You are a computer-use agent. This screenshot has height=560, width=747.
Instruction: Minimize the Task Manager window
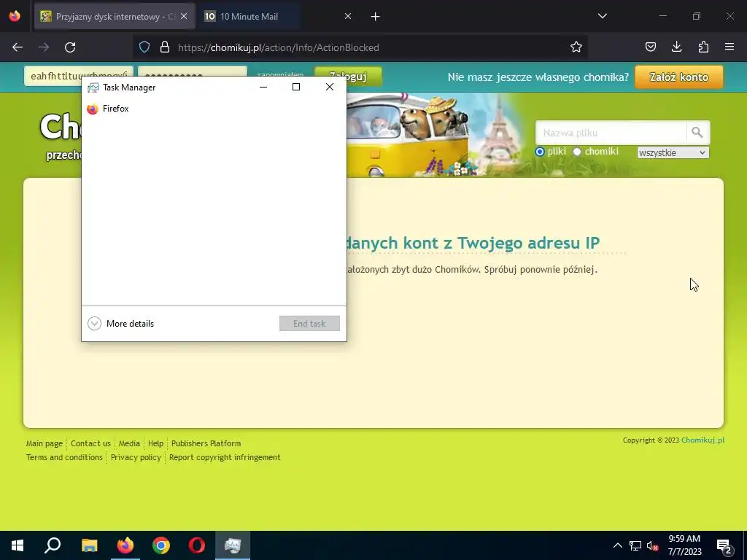[x=263, y=87]
